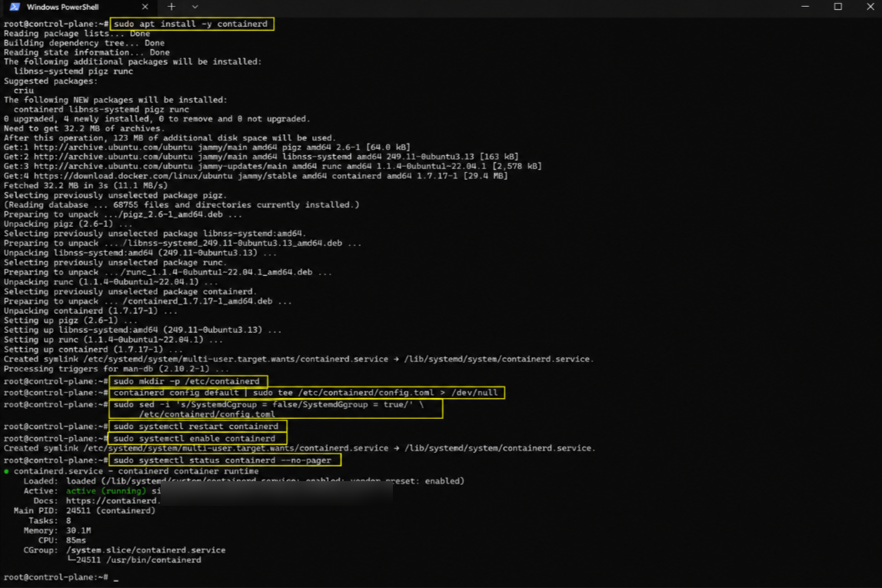Click the 'CPU: 85ms' value
The width and height of the screenshot is (882, 588).
coord(76,541)
